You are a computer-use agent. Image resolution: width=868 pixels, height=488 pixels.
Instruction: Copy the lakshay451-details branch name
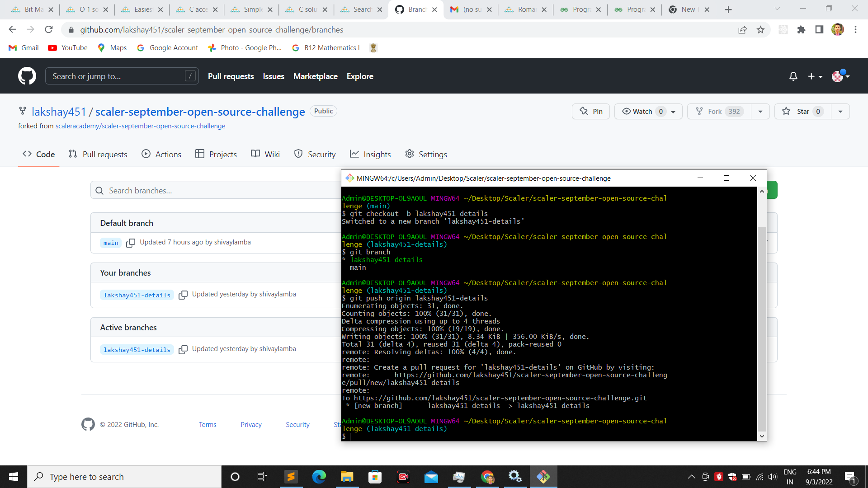[184, 295]
